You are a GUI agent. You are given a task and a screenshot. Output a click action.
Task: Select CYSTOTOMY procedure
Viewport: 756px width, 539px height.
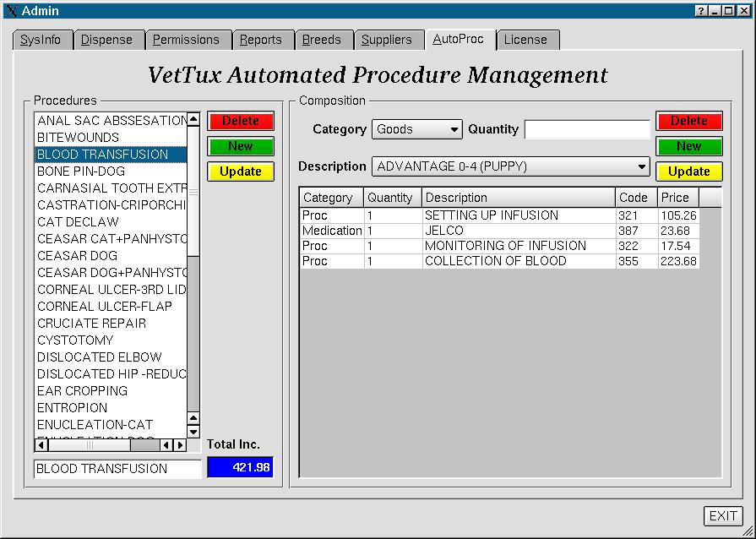[111, 340]
